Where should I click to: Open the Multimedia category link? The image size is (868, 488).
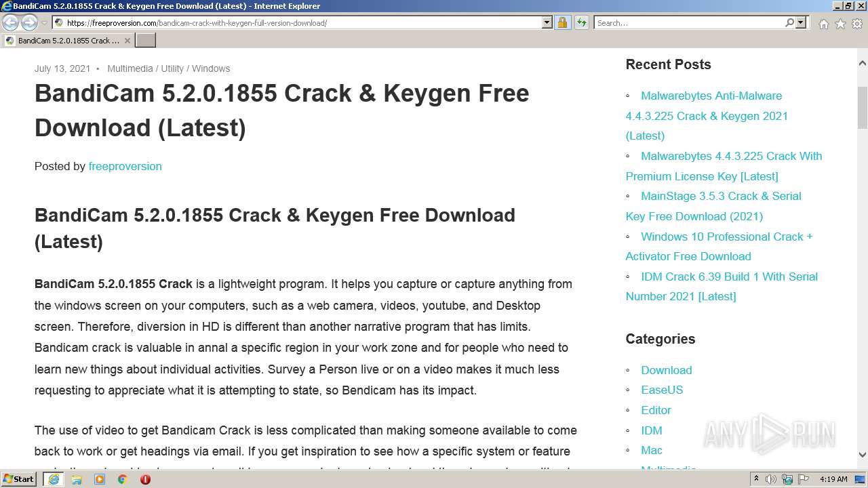(x=130, y=68)
